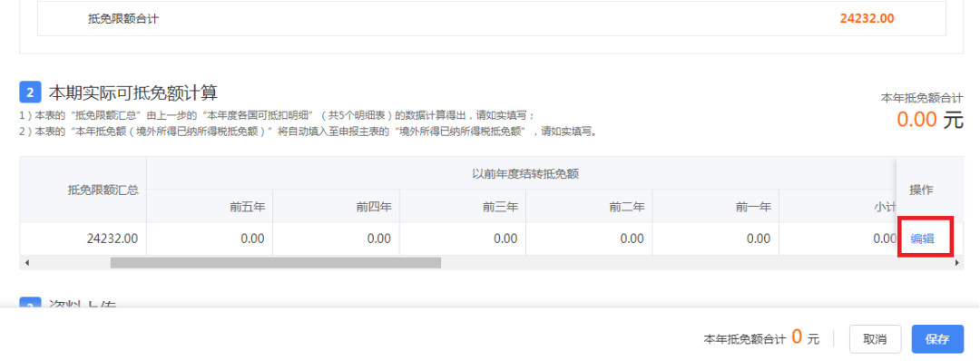Viewport: 980px width, 361px height.
Task: Click instruction line 2 about 本年抵免额
Action: tap(309, 132)
